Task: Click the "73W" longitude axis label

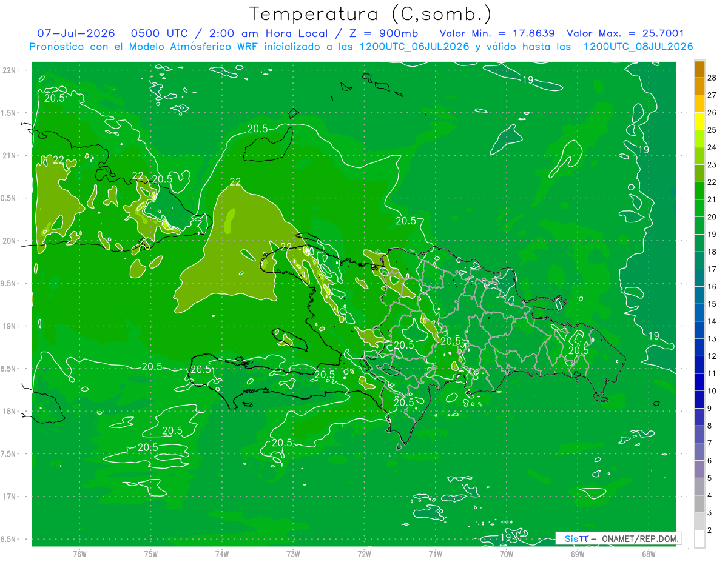Action: (x=293, y=554)
